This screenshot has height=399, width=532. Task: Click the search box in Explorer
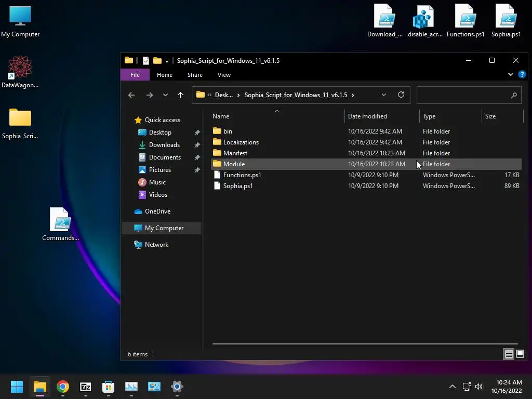(469, 95)
